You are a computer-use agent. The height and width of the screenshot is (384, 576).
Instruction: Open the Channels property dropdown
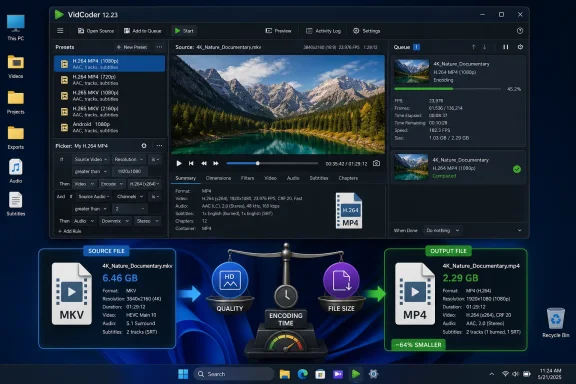click(x=129, y=197)
